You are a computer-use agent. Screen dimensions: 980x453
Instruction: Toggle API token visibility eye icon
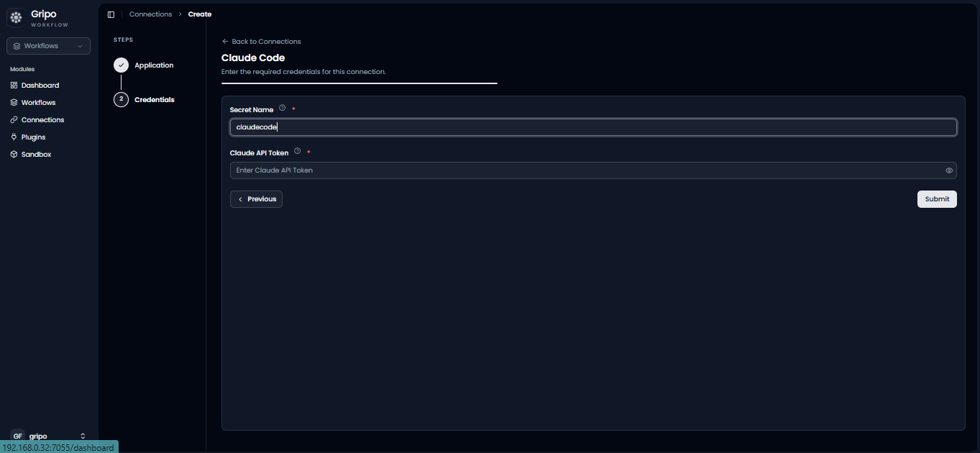(949, 170)
